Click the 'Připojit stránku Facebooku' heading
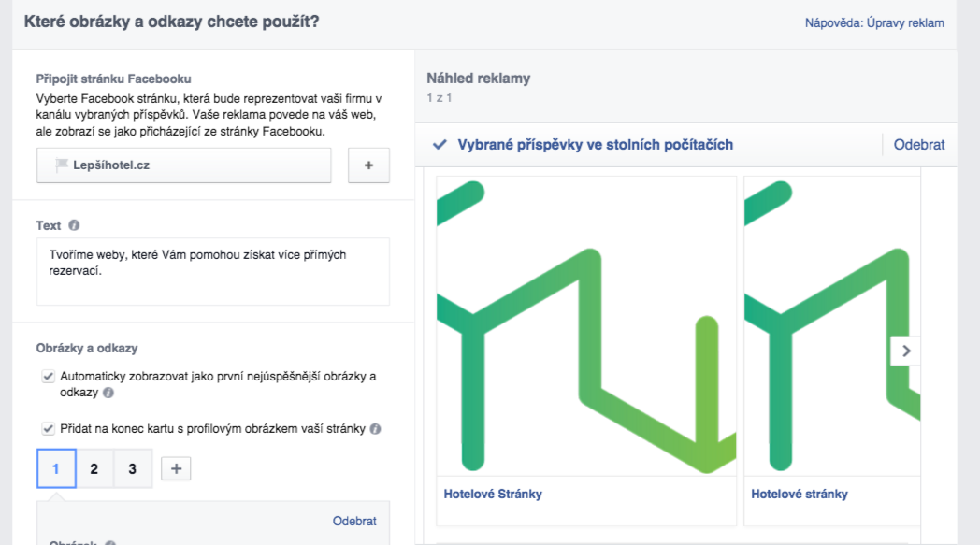 point(113,79)
